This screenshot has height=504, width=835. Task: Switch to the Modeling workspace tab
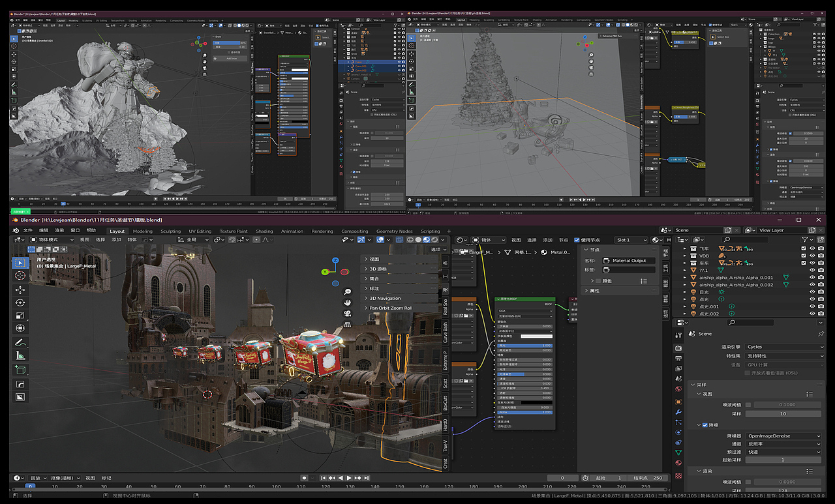pos(142,231)
